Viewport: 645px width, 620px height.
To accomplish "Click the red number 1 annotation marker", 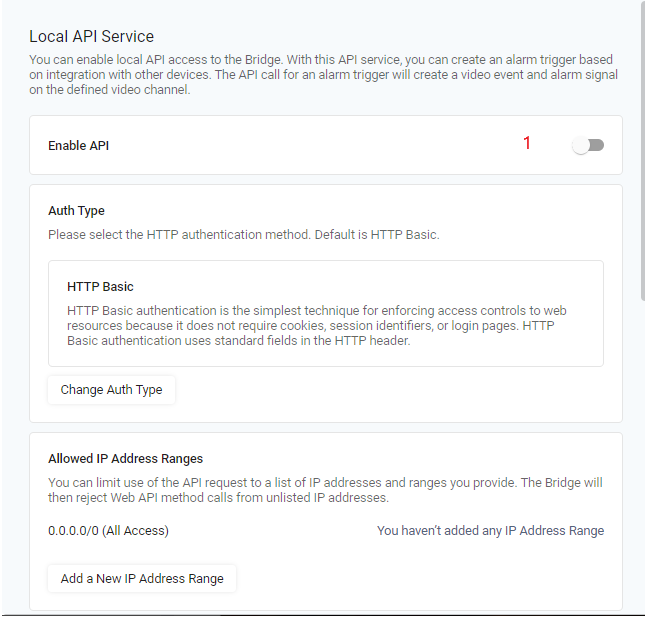I will tap(527, 143).
